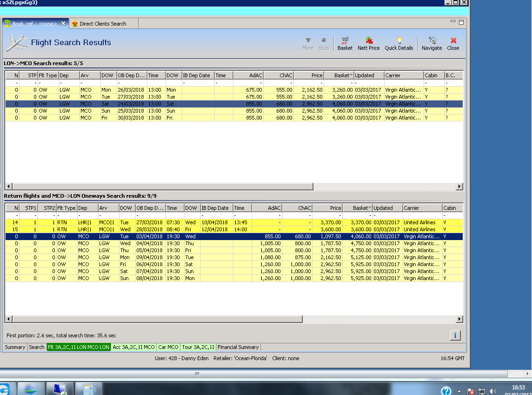Close the Book. ref. tab with its X
The height and width of the screenshot is (395, 532).
click(x=63, y=23)
